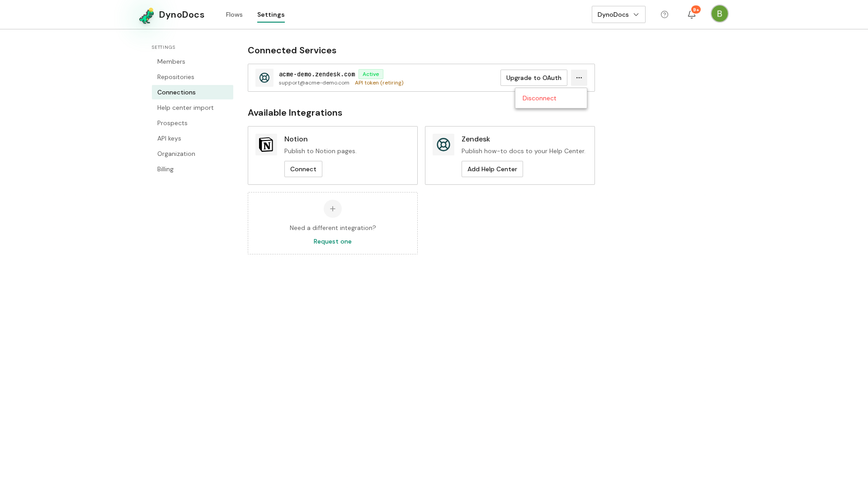Open the notifications bell icon
The image size is (868, 488).
(692, 14)
